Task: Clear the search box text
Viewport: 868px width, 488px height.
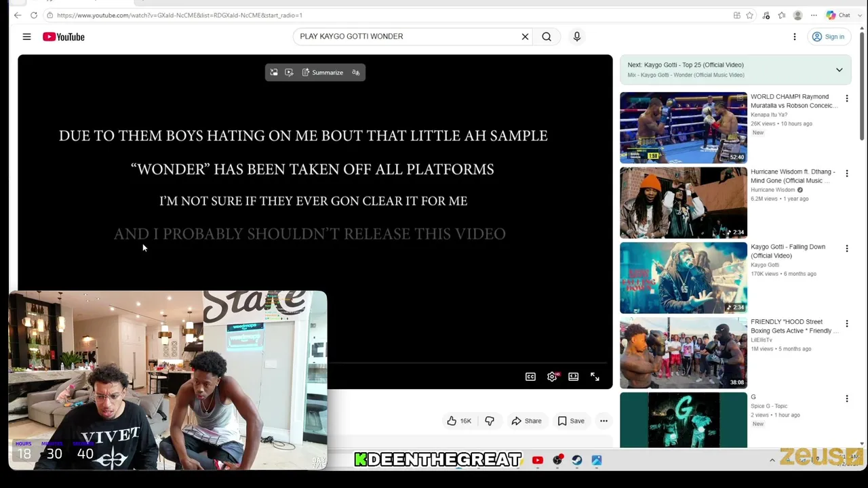Action: [525, 37]
